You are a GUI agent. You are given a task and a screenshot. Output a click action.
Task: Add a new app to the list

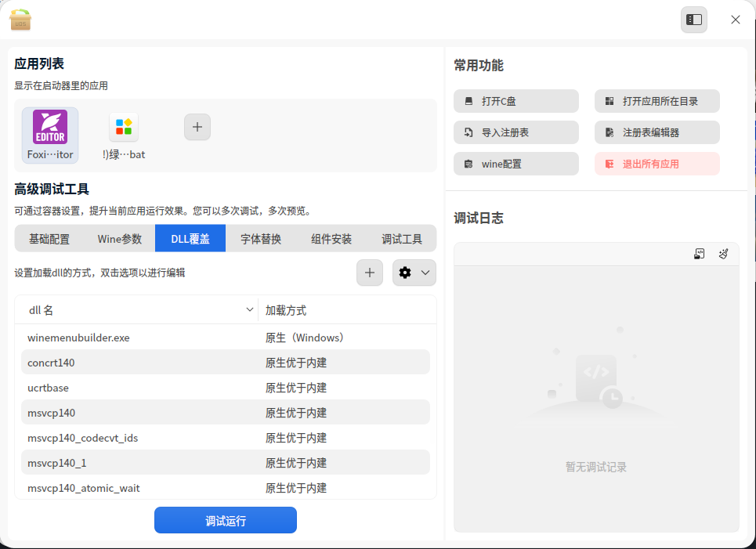pos(197,127)
